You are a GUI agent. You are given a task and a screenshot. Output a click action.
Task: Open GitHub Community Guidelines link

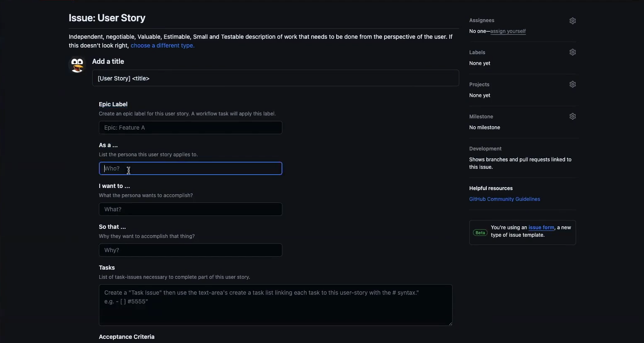[504, 199]
